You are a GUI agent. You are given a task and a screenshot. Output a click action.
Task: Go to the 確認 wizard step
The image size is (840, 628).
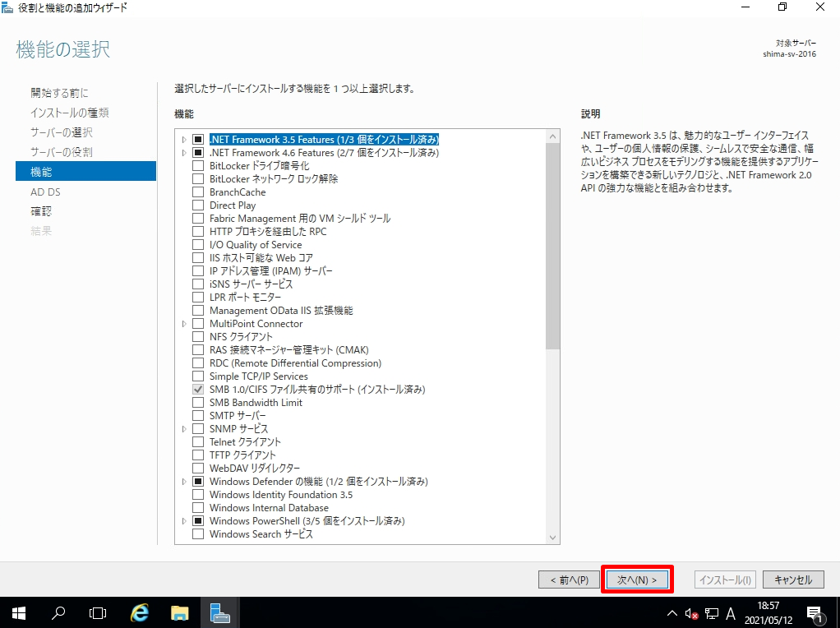[41, 211]
